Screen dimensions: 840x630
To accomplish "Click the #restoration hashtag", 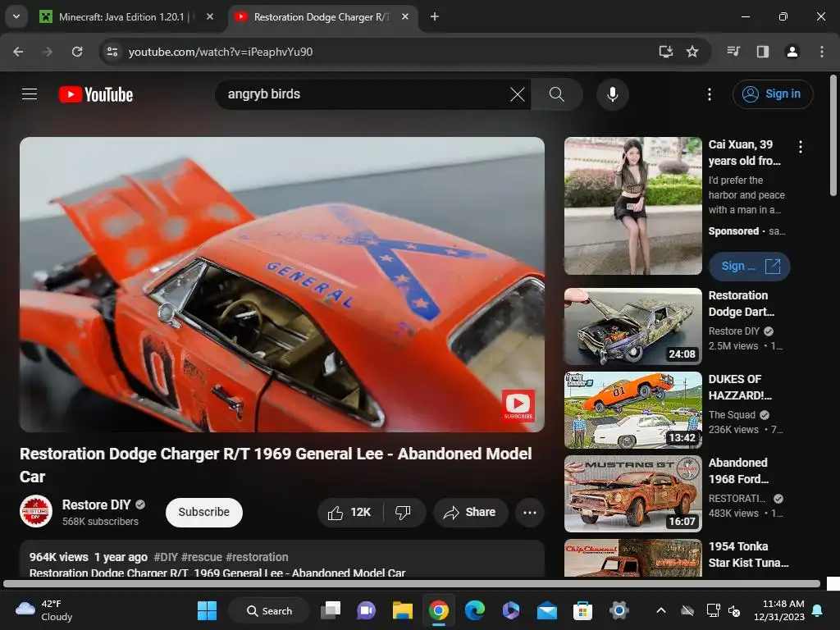I will coord(257,557).
